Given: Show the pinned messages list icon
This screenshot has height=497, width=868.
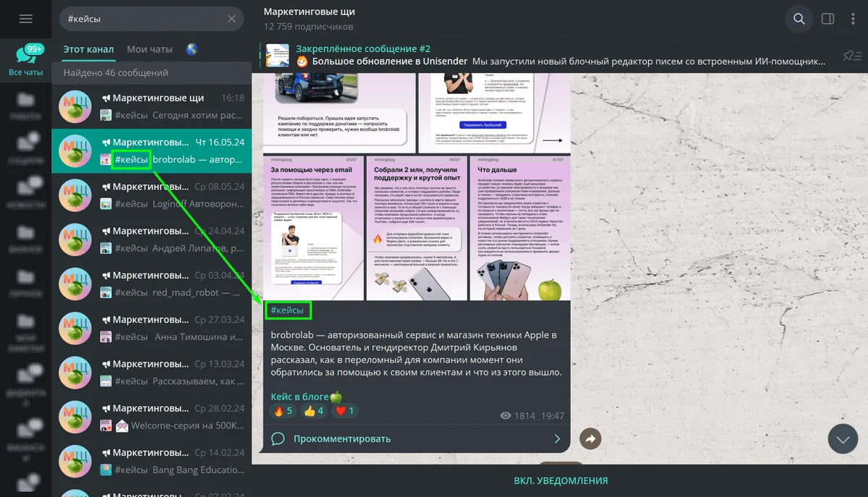Looking at the screenshot, I should (x=852, y=56).
